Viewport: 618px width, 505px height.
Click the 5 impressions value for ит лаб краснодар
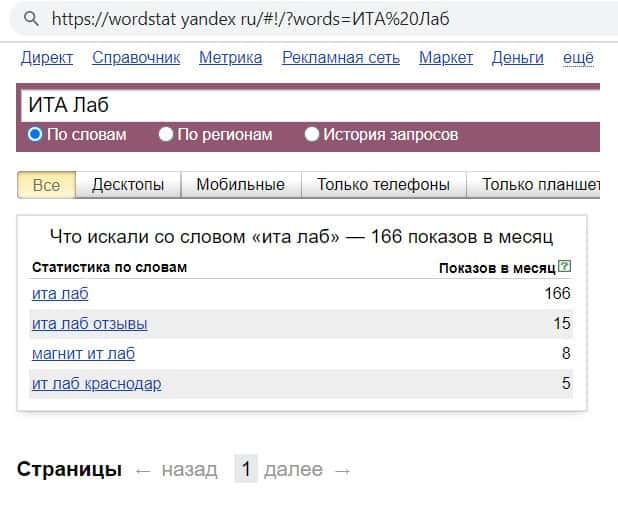[x=566, y=383]
